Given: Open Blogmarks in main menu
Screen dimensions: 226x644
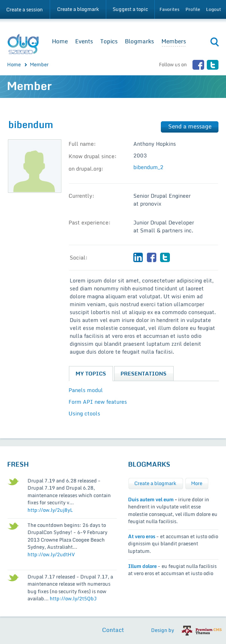Looking at the screenshot, I should click(x=139, y=41).
